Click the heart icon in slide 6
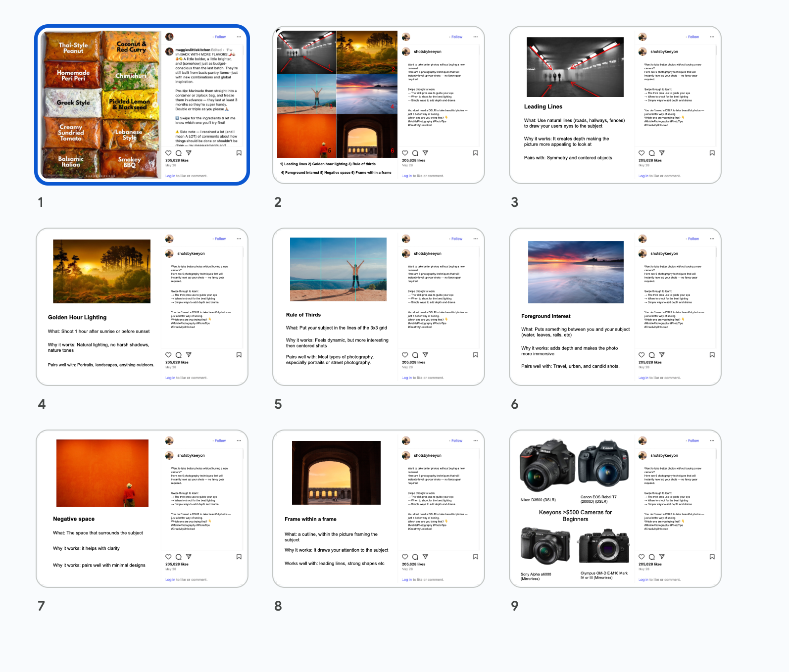The height and width of the screenshot is (672, 789). tap(641, 355)
